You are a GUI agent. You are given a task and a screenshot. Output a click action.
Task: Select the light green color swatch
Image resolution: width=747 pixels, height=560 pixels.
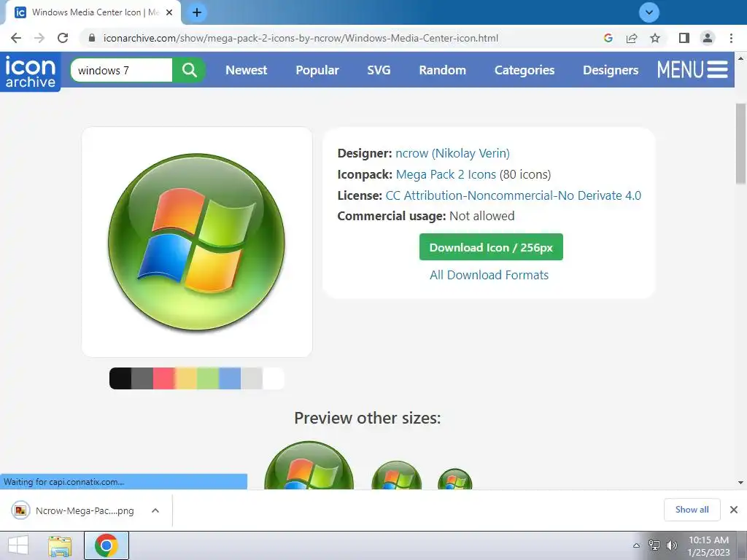[x=208, y=378]
